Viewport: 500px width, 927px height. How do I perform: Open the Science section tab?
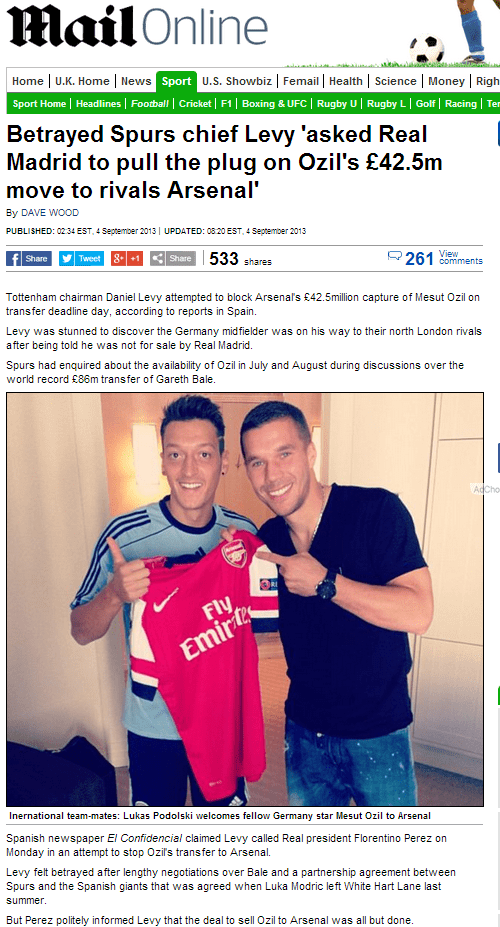(x=395, y=82)
